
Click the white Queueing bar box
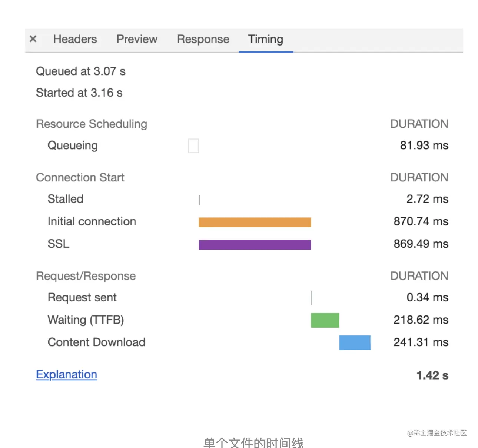[193, 146]
